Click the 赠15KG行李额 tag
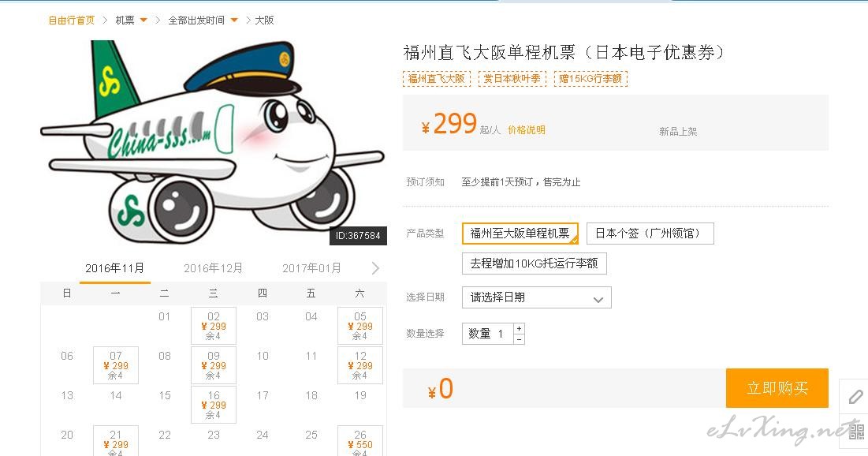Viewport: 868px width, 456px height. click(590, 79)
